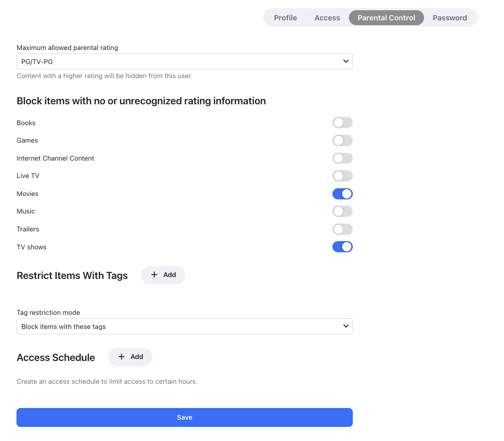Viewport: 504px width, 441px height.
Task: Click the Add label for tag restrictions
Action: [x=170, y=275]
